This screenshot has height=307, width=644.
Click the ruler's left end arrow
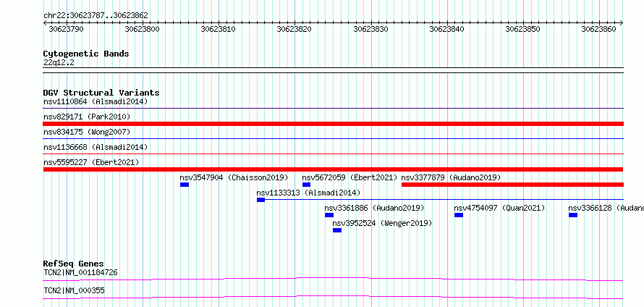(45, 22)
